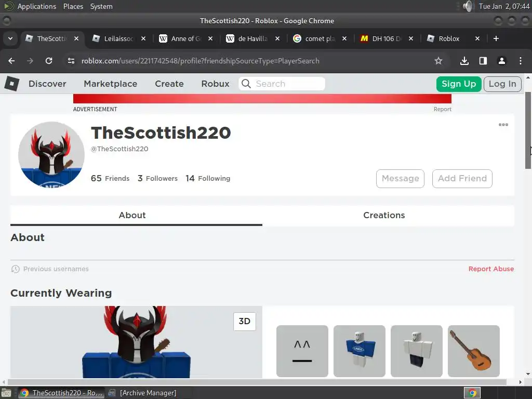The image size is (532, 399).
Task: Click the show desktop taskbar icon
Action: click(6, 393)
